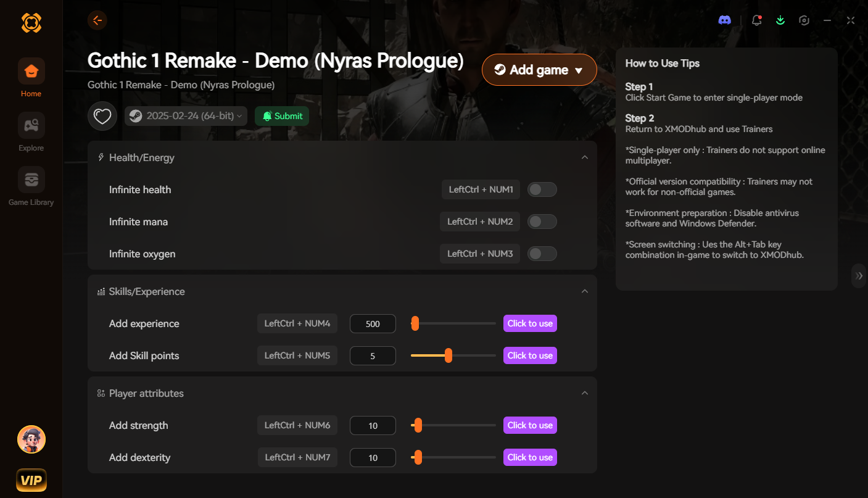Click the large Gothic 1 Remake title
This screenshot has width=868, height=498.
tap(276, 60)
